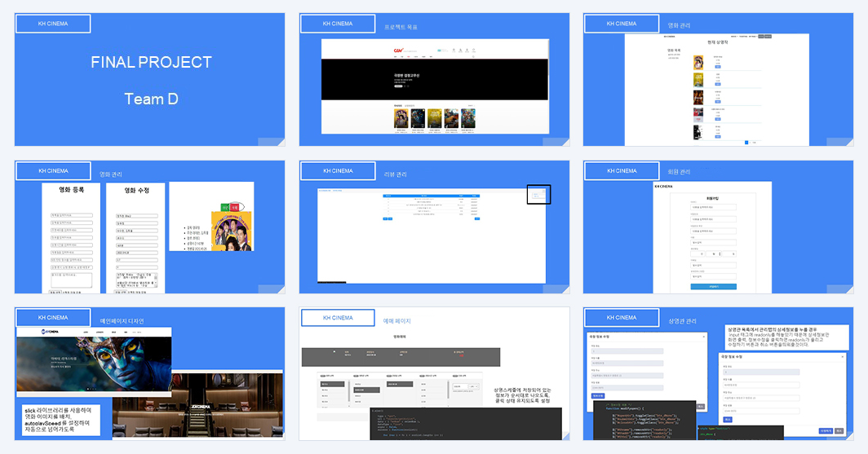Click the 프로젝트 목표 slide title text

click(401, 27)
